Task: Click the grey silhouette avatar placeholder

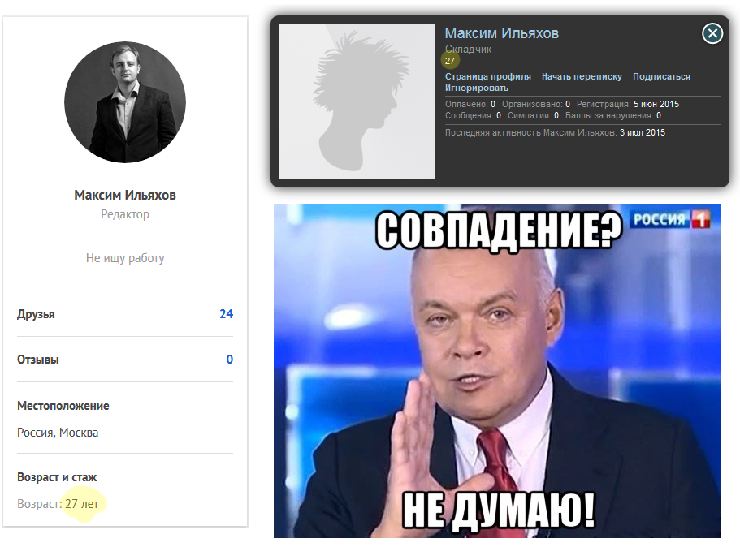Action: click(357, 101)
